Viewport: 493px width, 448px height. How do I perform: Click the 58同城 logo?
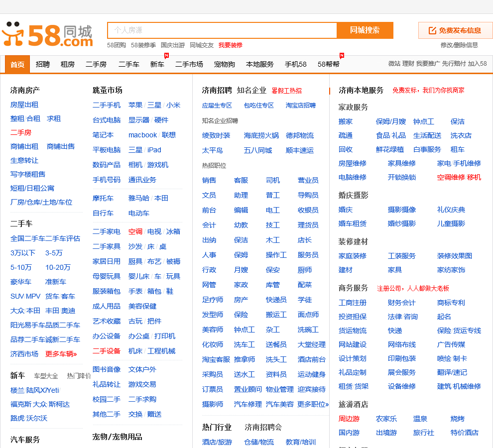47,35
